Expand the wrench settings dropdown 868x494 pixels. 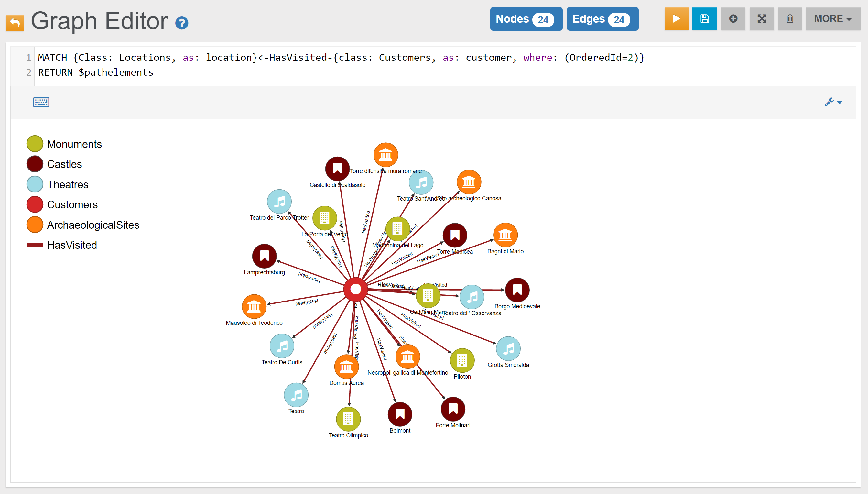(x=833, y=102)
